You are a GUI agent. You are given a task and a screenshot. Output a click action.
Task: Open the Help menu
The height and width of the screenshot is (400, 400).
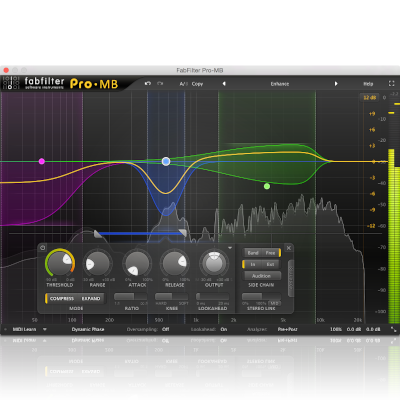pyautogui.click(x=368, y=84)
